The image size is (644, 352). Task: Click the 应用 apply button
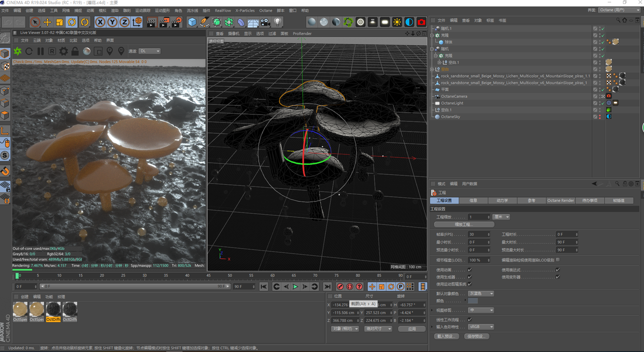coord(412,329)
